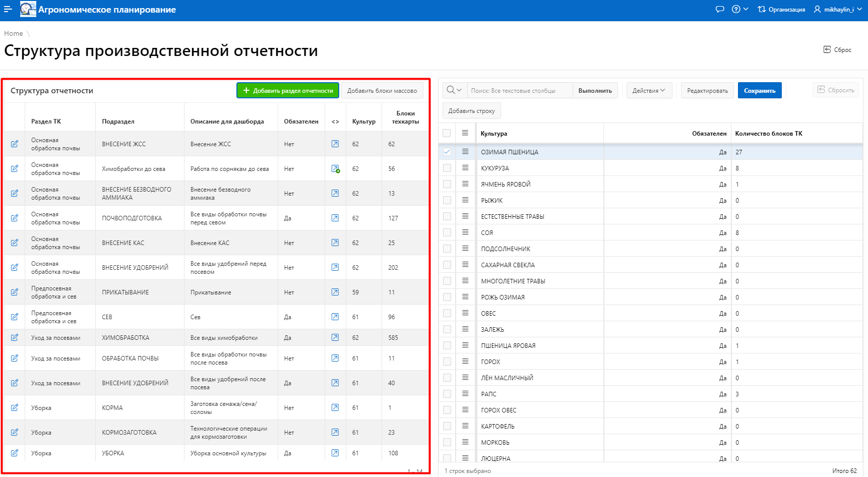Open the search column selector dropdown
The height and width of the screenshot is (477, 868).
tap(455, 91)
